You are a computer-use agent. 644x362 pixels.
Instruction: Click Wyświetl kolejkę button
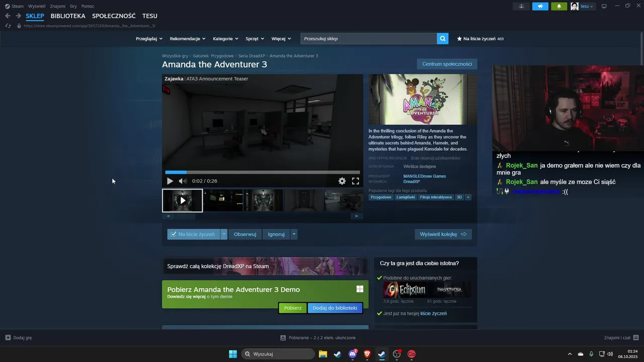(443, 234)
